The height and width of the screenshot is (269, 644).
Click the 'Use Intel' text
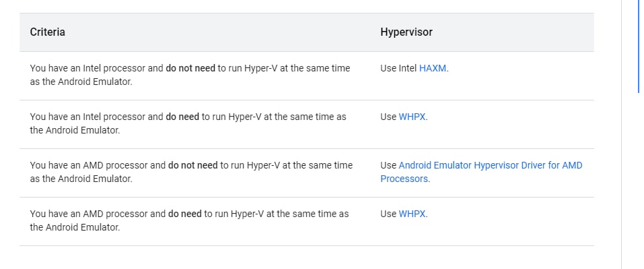click(398, 68)
